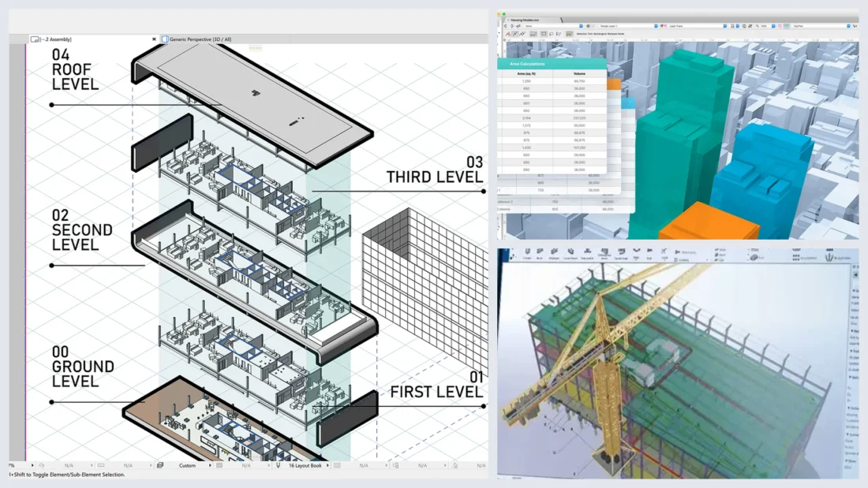Click the 03 Third Level label

pos(435,169)
